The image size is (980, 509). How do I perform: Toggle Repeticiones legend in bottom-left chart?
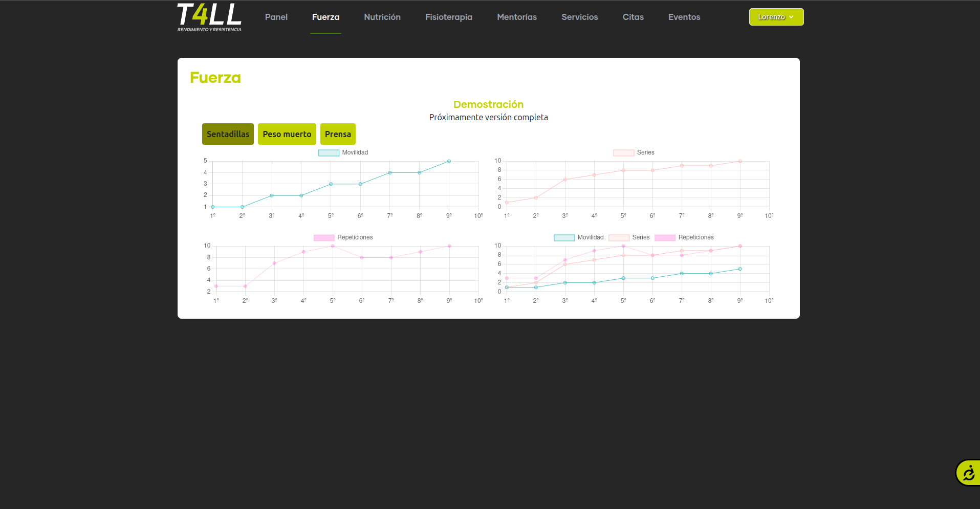click(343, 237)
